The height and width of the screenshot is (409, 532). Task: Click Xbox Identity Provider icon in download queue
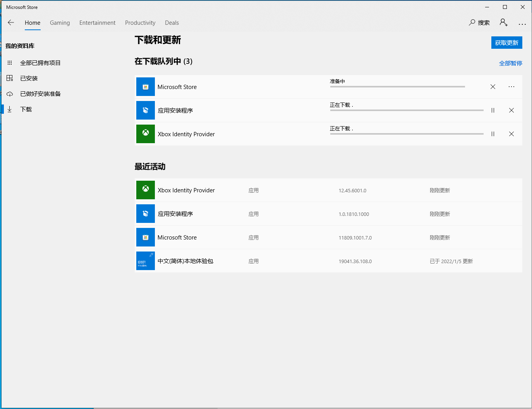146,134
